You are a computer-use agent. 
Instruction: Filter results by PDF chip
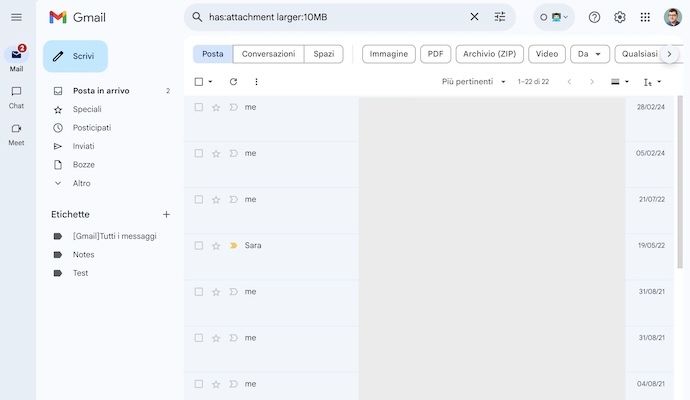pos(434,54)
